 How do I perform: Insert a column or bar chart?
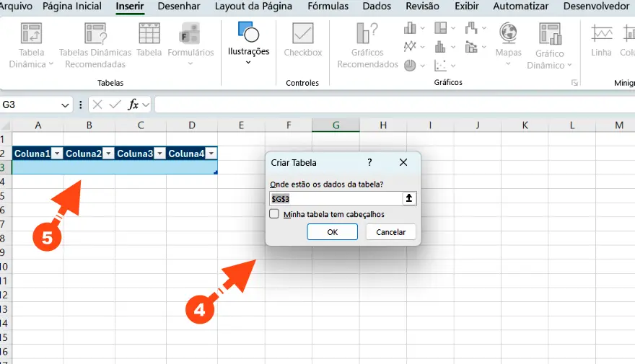410,28
